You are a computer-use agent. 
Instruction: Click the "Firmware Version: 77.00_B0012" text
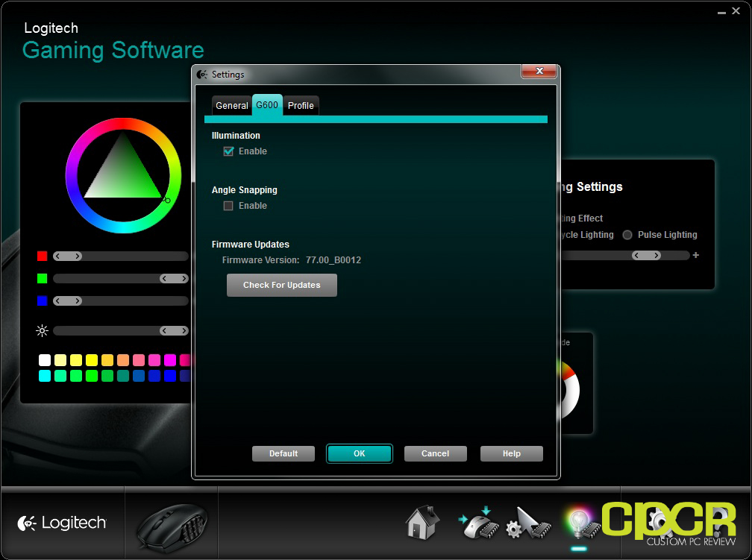(x=292, y=260)
